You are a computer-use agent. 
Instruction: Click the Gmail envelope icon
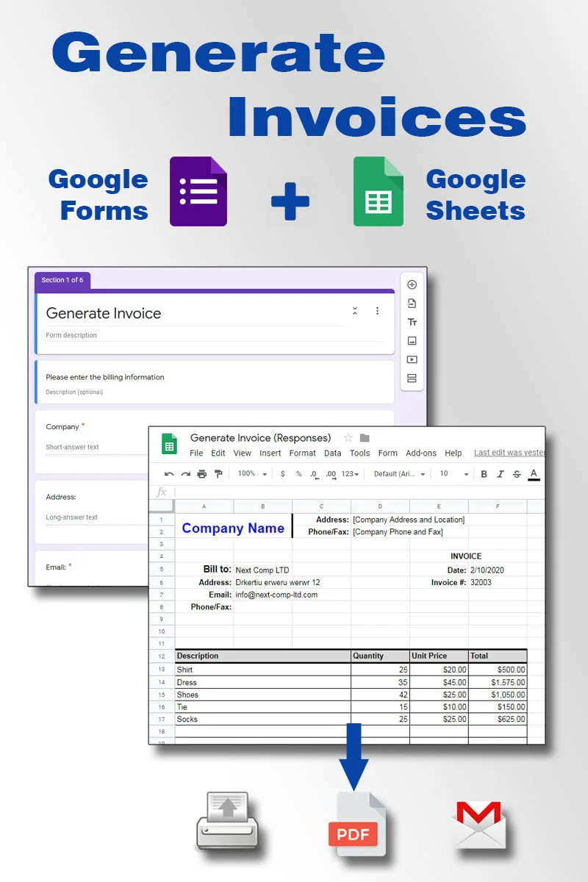tap(479, 825)
